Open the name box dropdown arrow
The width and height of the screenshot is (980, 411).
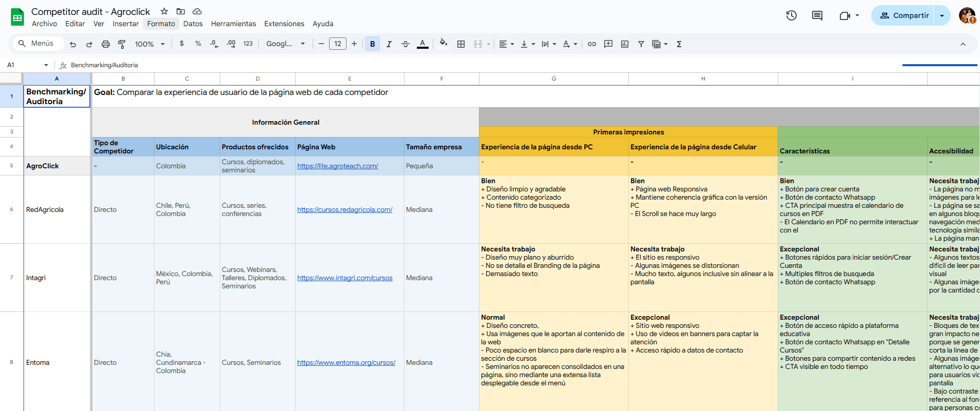[46, 65]
